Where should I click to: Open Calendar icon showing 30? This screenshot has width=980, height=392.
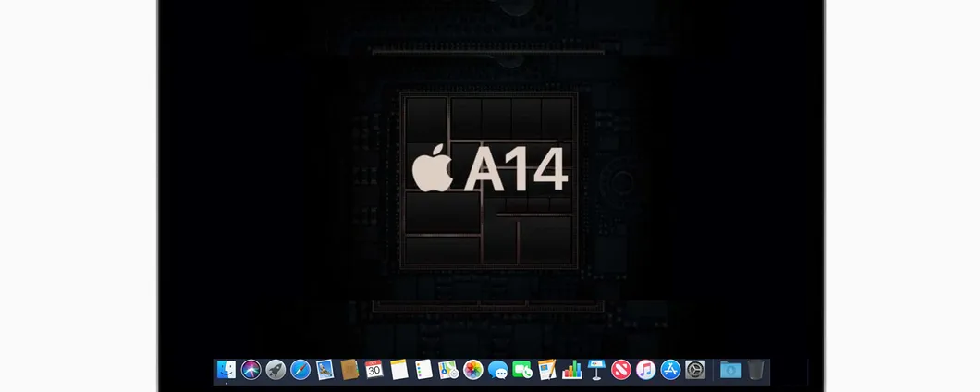click(x=374, y=370)
